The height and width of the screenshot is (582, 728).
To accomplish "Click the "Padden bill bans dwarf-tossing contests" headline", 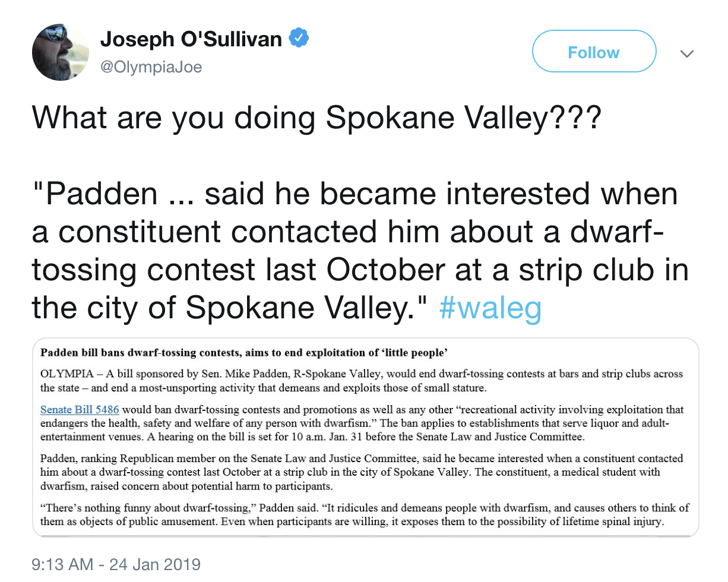I will click(x=243, y=353).
